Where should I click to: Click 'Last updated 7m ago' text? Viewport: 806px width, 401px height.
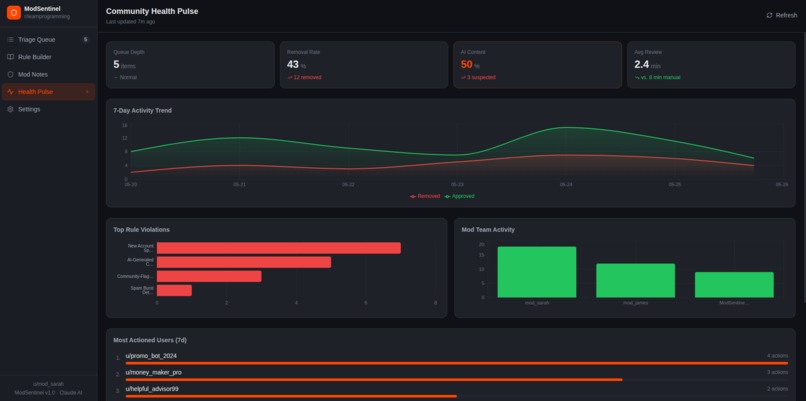tap(130, 22)
